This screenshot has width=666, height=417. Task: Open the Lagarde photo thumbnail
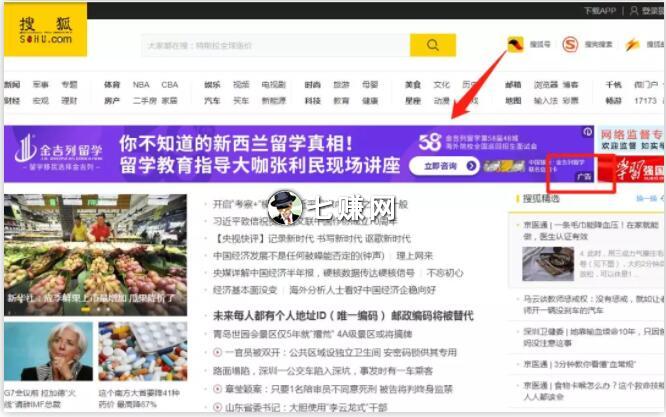[48, 351]
